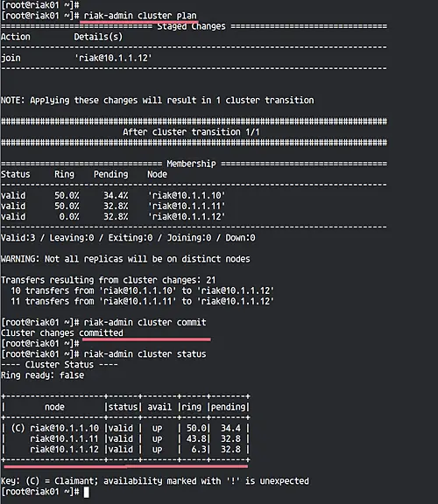Click 'After cluster transition 1/1' heading
This screenshot has height=504, width=438.
[x=191, y=132]
